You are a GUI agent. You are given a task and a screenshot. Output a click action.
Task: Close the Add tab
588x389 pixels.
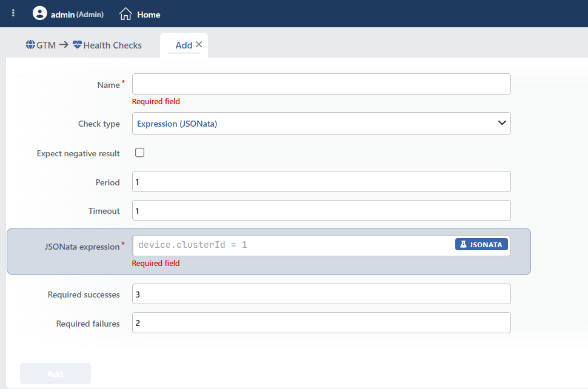point(199,45)
